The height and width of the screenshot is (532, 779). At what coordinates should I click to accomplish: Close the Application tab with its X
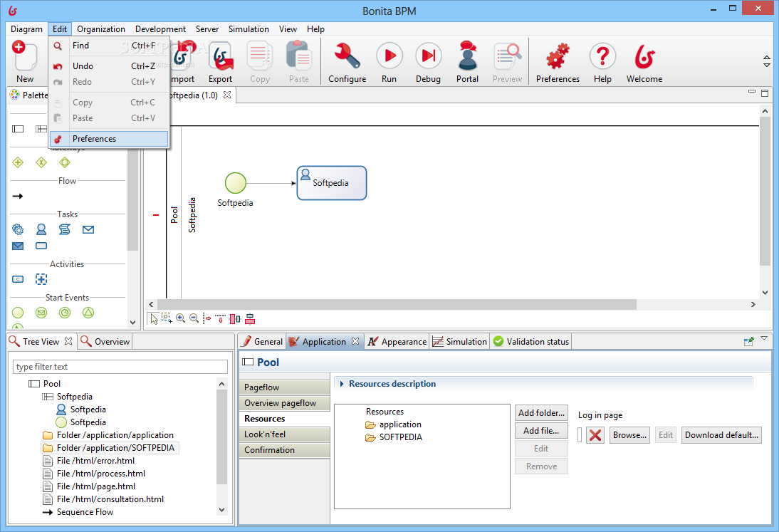pos(355,341)
